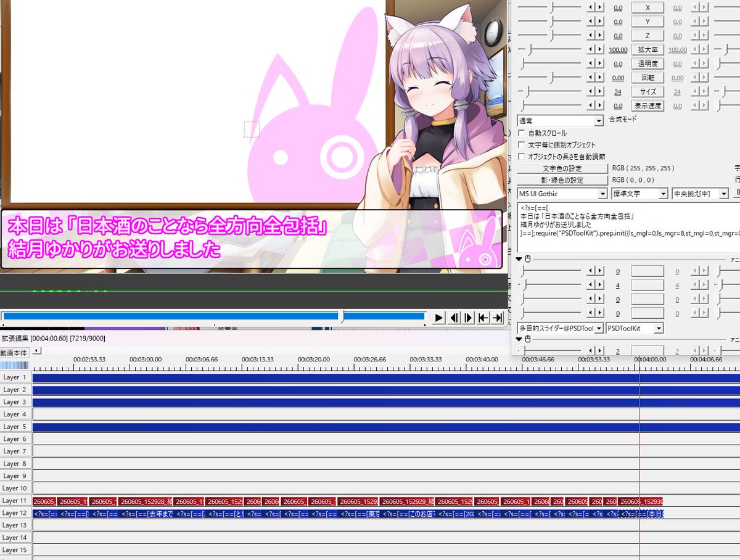
Task: Click the サイズ button
Action: [x=647, y=91]
